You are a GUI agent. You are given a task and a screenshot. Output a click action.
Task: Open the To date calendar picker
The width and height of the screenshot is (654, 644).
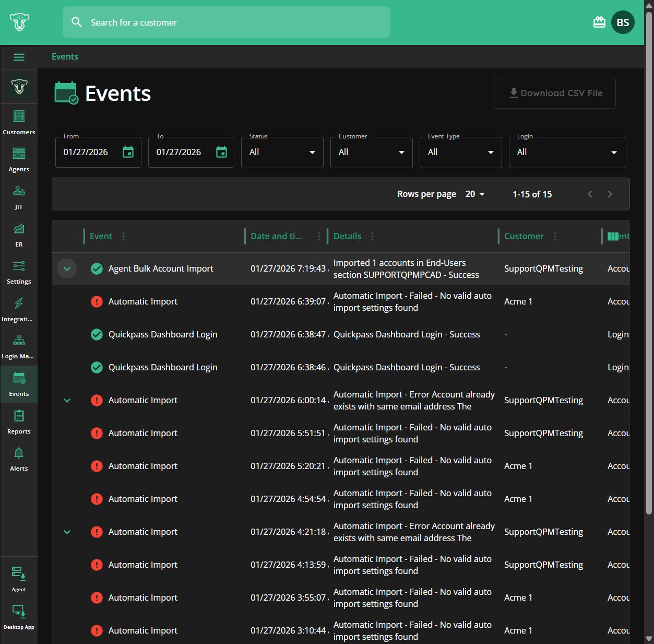[x=221, y=152]
